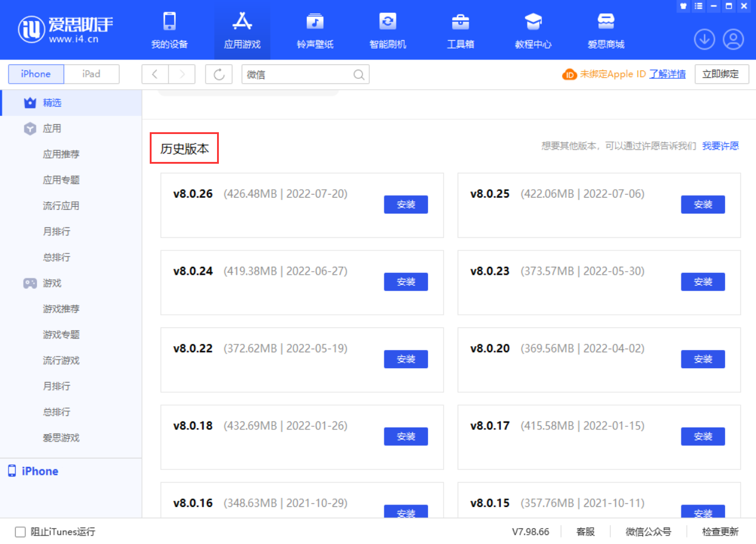
Task: Click the v8.0.16 version label
Action: point(193,503)
